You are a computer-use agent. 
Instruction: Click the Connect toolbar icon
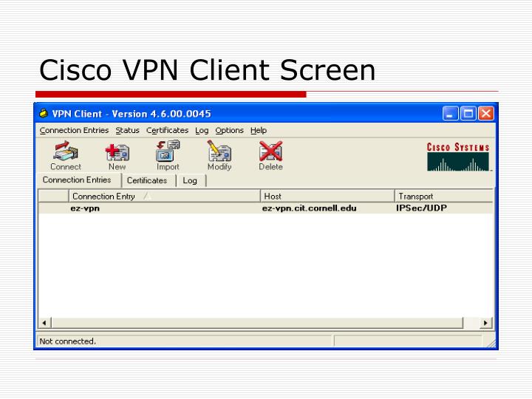[x=66, y=156]
